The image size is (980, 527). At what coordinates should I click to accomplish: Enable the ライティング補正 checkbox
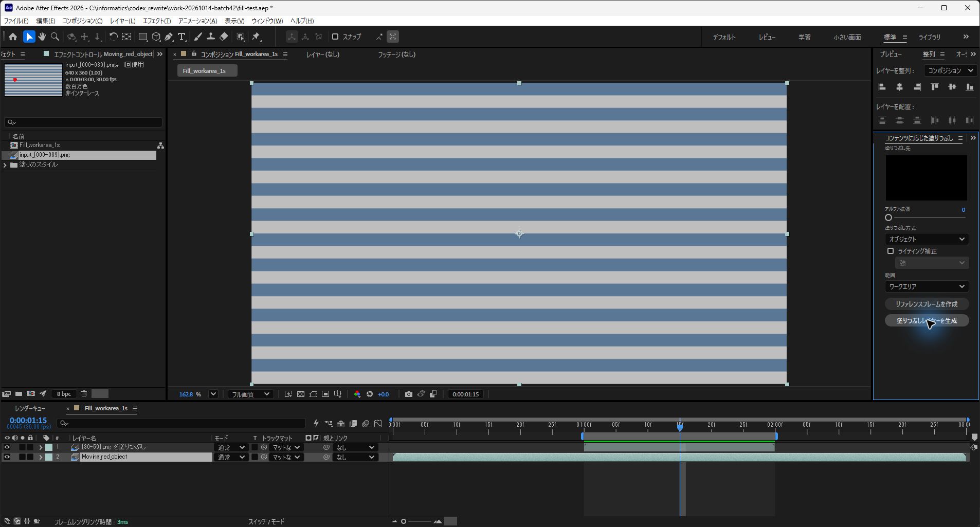coord(891,251)
